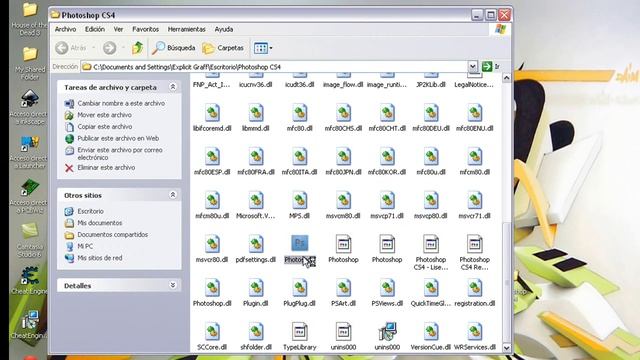This screenshot has width=640, height=360.
Task: Open the Views button dropdown
Action: tap(271, 48)
